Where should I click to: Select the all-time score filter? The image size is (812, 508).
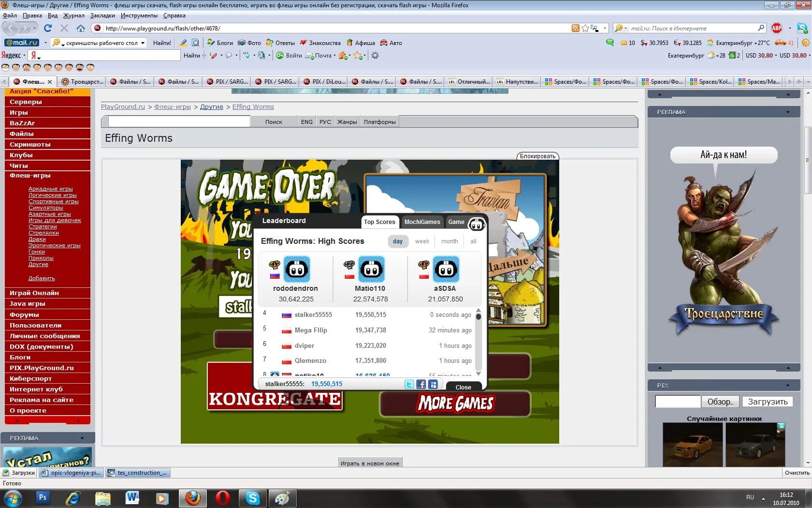point(473,241)
